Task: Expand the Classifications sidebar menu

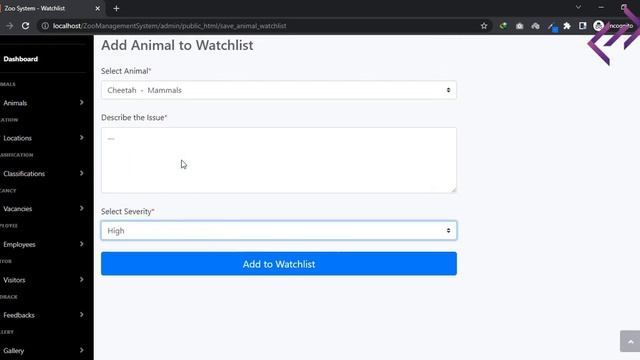Action: click(43, 173)
